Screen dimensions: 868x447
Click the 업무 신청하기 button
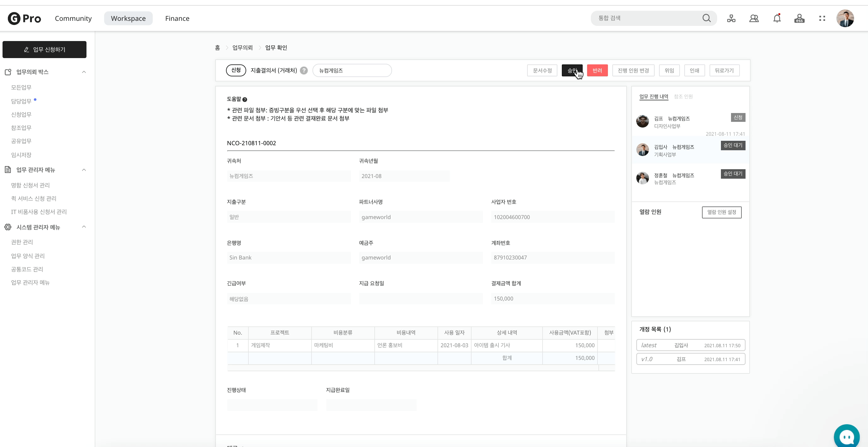pyautogui.click(x=45, y=50)
